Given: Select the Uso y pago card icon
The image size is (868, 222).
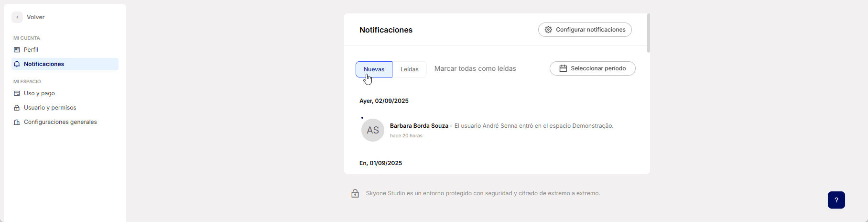Looking at the screenshot, I should [x=17, y=93].
